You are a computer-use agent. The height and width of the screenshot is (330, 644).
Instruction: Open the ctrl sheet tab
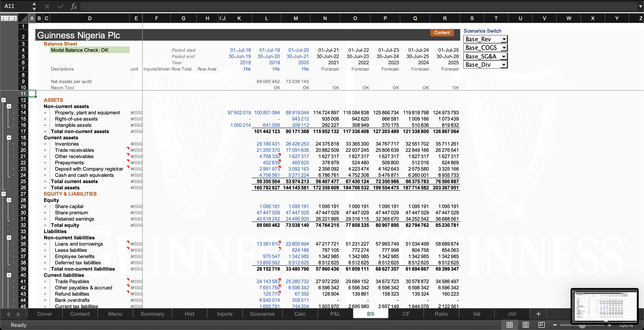512,314
